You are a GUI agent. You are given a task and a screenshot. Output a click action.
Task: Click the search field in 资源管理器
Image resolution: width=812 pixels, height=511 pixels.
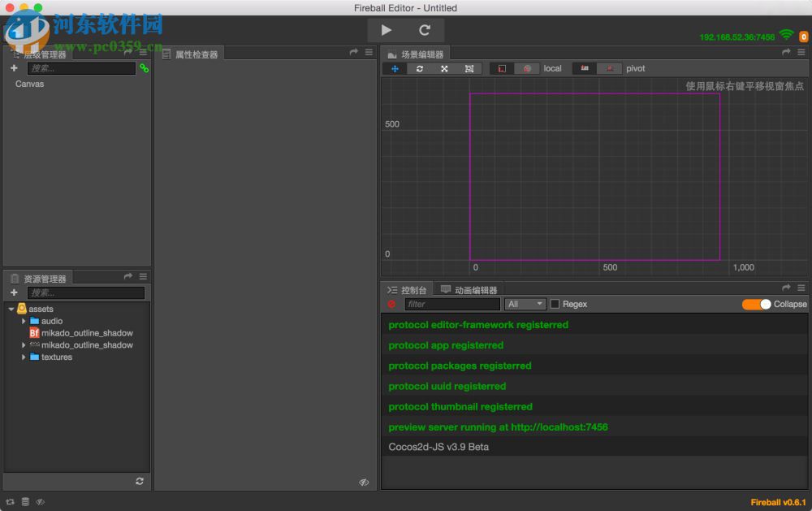(x=87, y=292)
